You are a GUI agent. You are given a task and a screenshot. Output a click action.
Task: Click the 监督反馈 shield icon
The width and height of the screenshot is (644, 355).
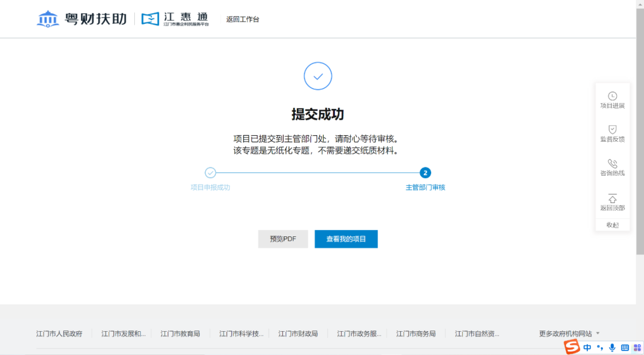612,129
